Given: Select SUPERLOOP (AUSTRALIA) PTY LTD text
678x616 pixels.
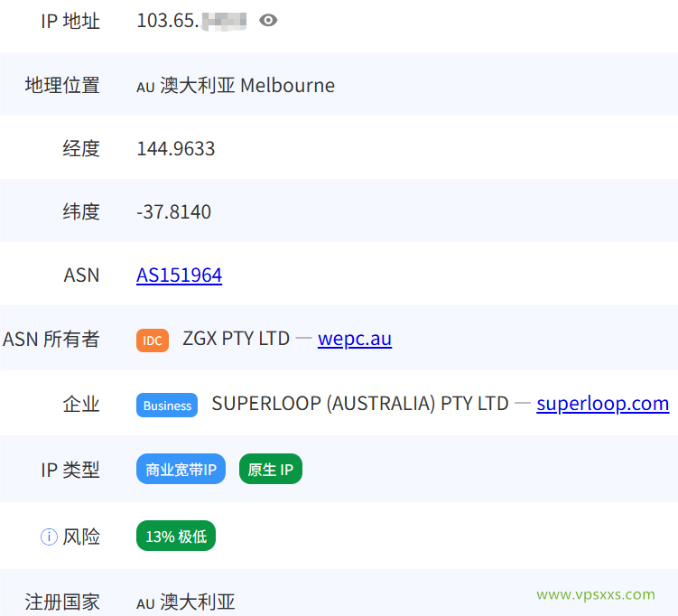Looking at the screenshot, I should coord(359,404).
